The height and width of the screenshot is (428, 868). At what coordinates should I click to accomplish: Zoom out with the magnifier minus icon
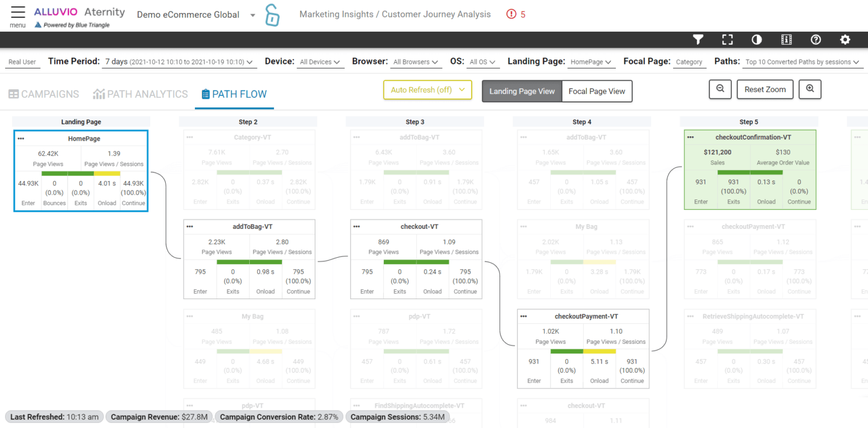pyautogui.click(x=719, y=89)
